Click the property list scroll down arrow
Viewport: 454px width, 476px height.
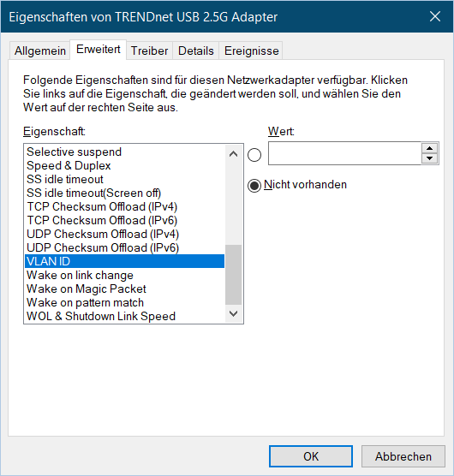(233, 313)
